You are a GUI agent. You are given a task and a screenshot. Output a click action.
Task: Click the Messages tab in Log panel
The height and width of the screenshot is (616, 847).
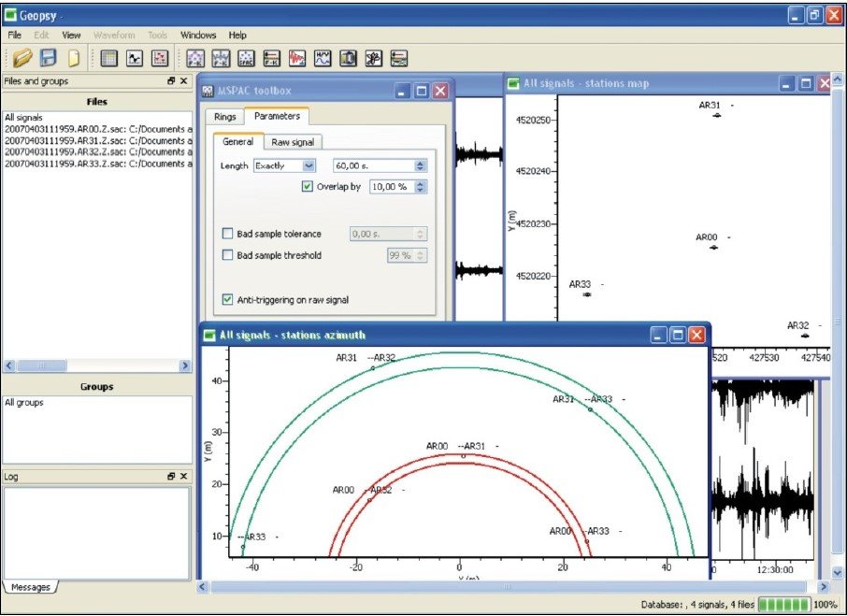click(x=30, y=587)
